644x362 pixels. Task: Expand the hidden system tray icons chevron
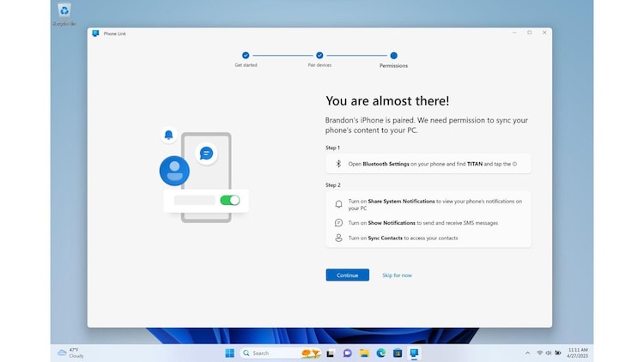(527, 353)
